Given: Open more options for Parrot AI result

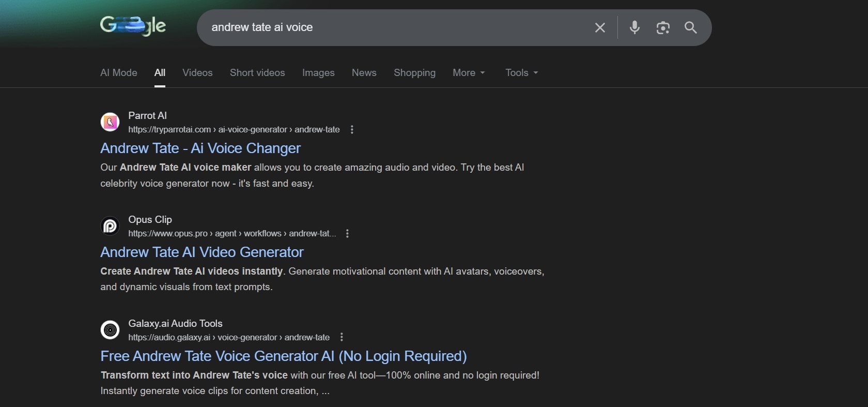Looking at the screenshot, I should (352, 130).
